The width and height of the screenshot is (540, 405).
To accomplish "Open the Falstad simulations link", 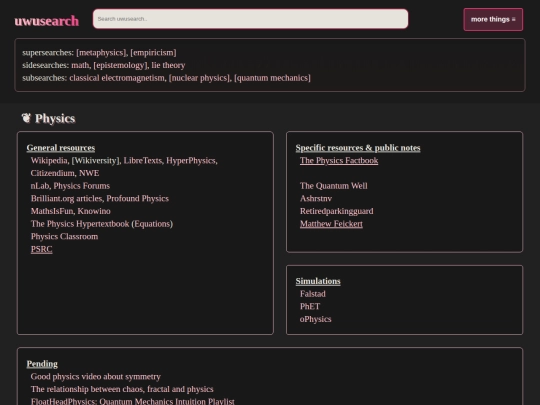I will (x=313, y=294).
